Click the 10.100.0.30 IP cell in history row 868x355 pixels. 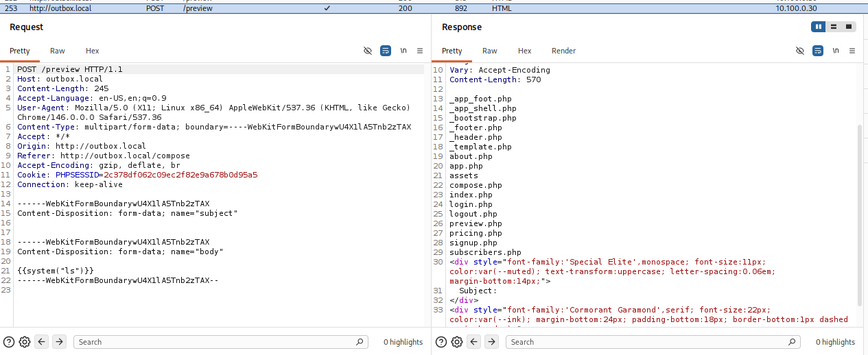tap(796, 8)
